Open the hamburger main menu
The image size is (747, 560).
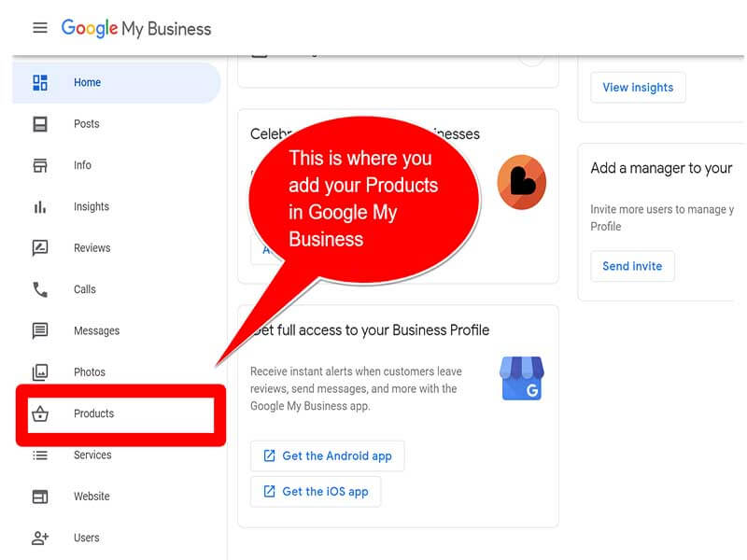click(x=40, y=28)
